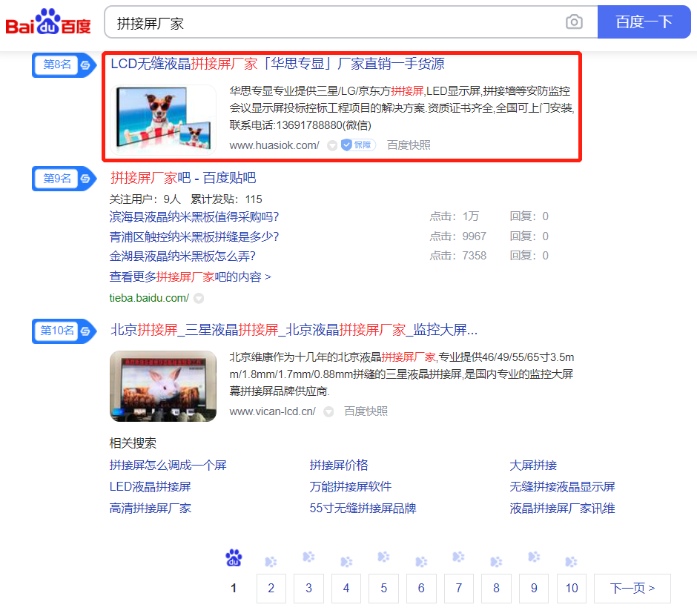Visit the www.huasiok.com/ URL link
The image size is (697, 616).
pyautogui.click(x=274, y=145)
